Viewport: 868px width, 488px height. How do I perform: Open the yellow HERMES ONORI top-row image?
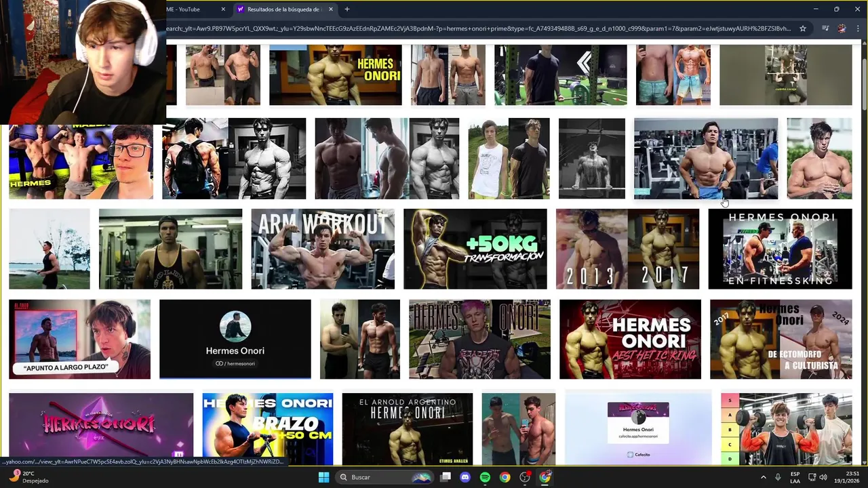click(336, 75)
